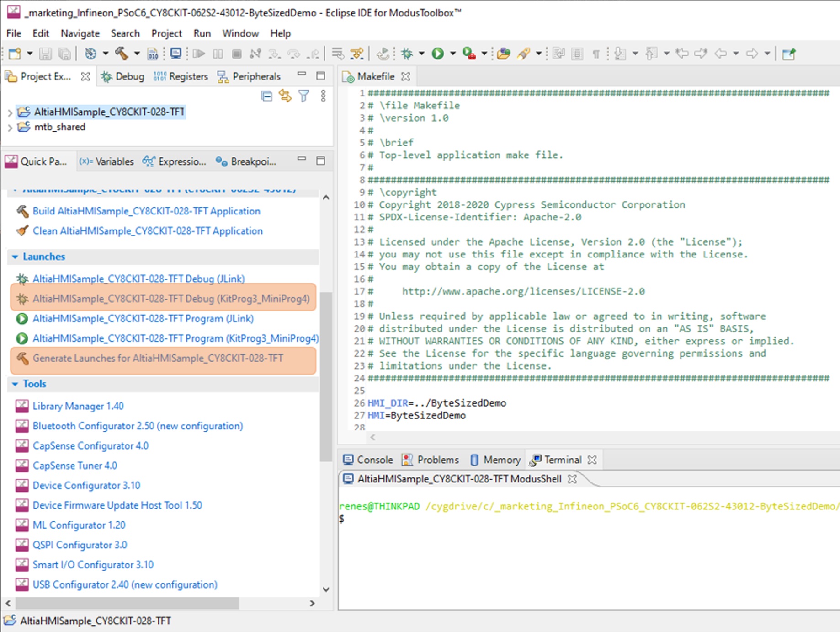The image size is (840, 632).
Task: Open the File menu
Action: (14, 33)
